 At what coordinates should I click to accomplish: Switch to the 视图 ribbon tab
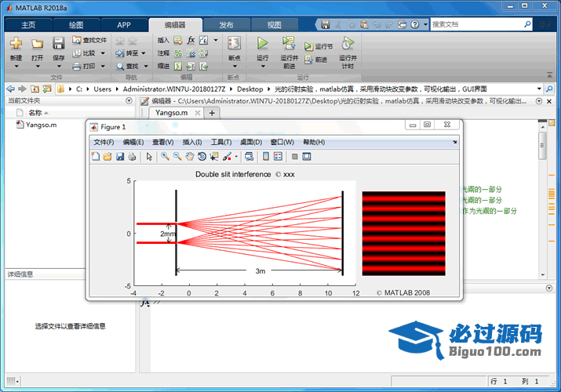(x=275, y=25)
